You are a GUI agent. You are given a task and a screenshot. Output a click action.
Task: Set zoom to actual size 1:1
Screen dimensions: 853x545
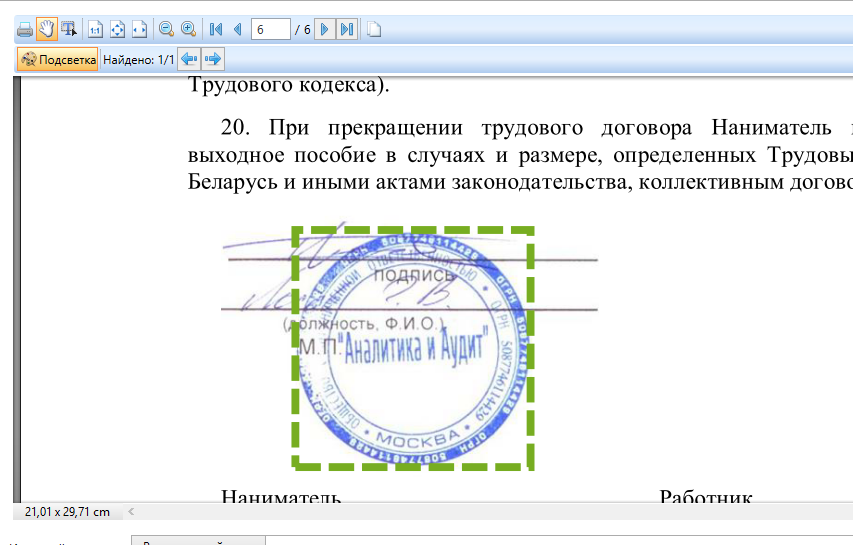coord(95,29)
